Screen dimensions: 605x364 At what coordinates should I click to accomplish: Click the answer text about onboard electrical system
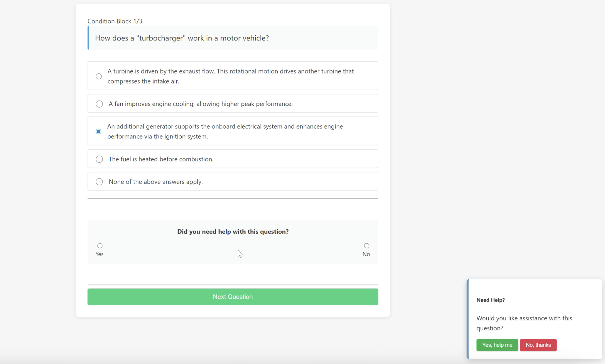pos(225,131)
